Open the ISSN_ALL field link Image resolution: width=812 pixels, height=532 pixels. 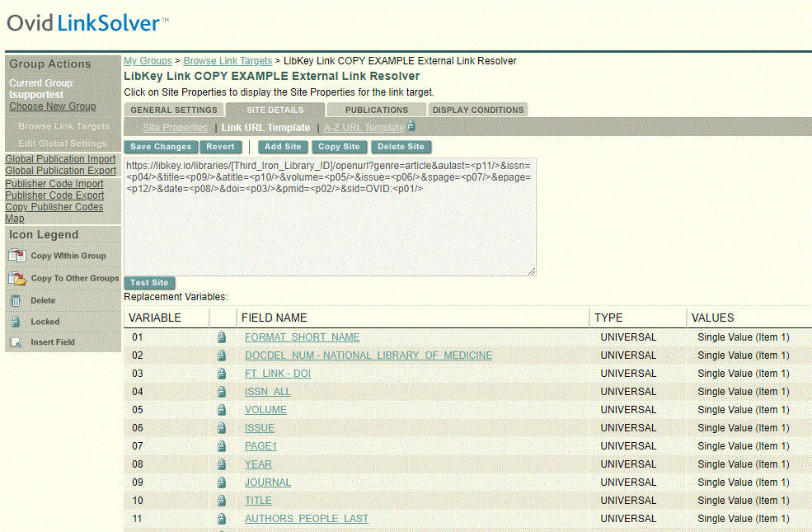(x=268, y=392)
